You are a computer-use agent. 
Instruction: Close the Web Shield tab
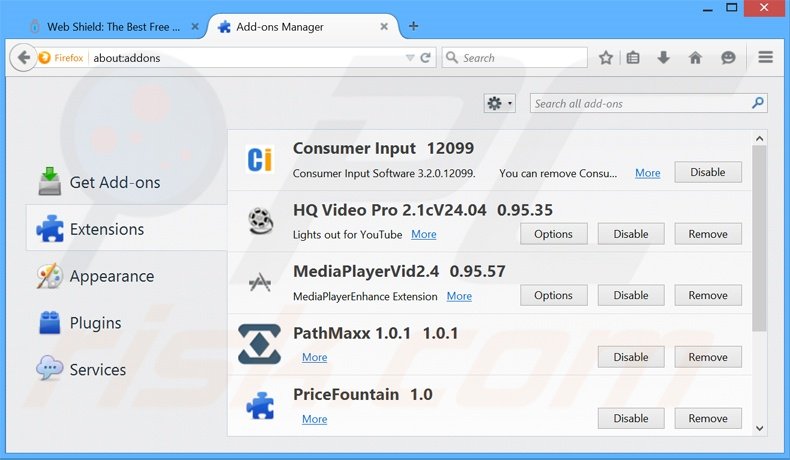(195, 26)
